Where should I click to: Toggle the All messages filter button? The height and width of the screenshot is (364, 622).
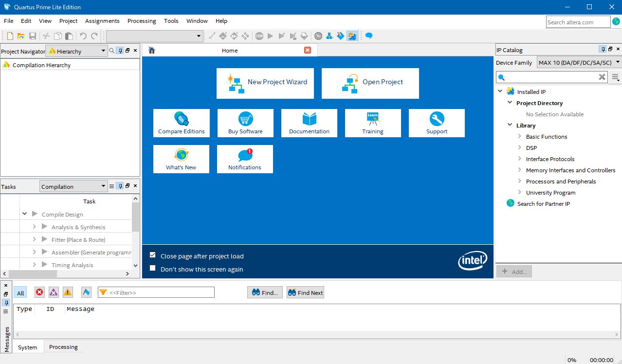pos(20,292)
